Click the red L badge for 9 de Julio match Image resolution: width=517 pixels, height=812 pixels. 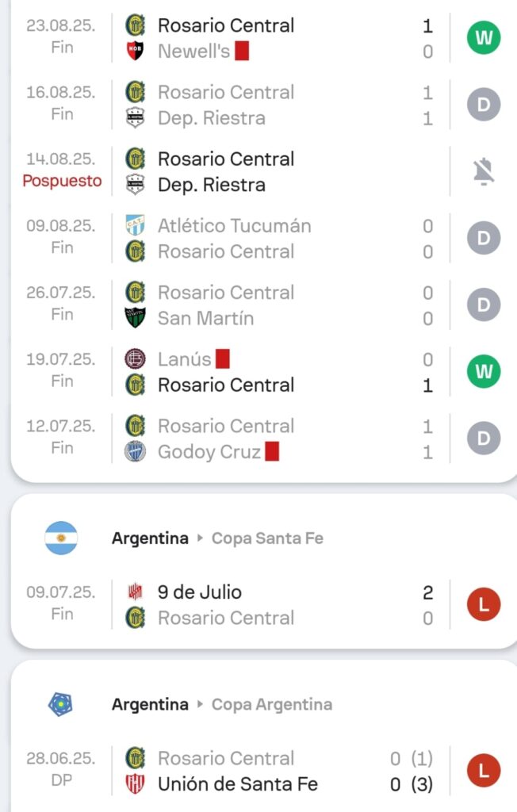click(x=483, y=605)
